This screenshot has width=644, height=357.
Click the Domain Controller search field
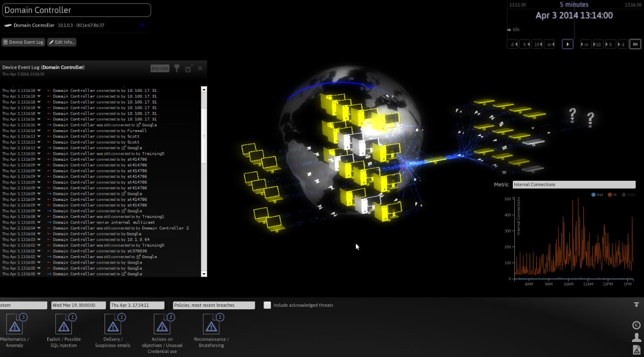[76, 10]
